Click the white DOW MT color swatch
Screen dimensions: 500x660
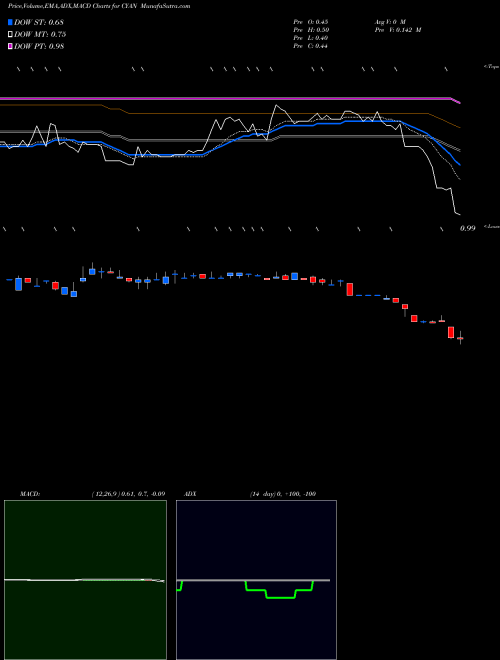click(10, 35)
